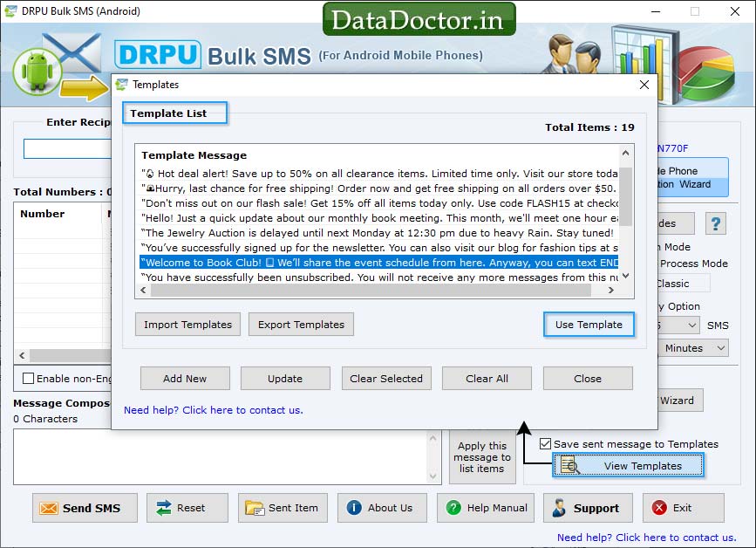This screenshot has height=548, width=756.
Task: Click the Send SMS envelope icon
Action: point(49,508)
